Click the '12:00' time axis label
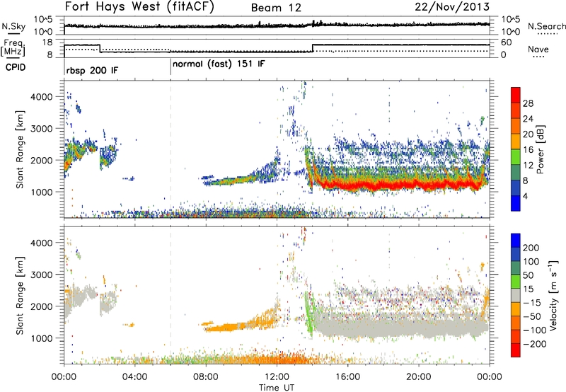This screenshot has width=566, height=392. (x=277, y=377)
